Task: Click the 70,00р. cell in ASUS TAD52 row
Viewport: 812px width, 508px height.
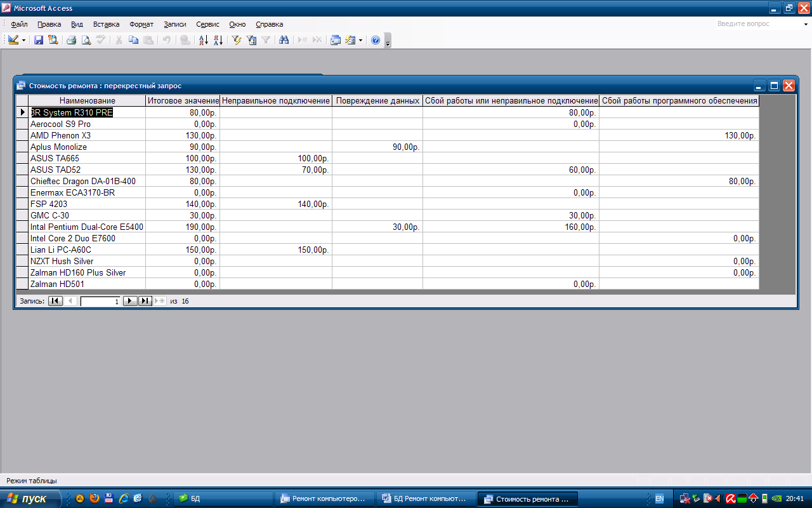Action: (x=276, y=170)
